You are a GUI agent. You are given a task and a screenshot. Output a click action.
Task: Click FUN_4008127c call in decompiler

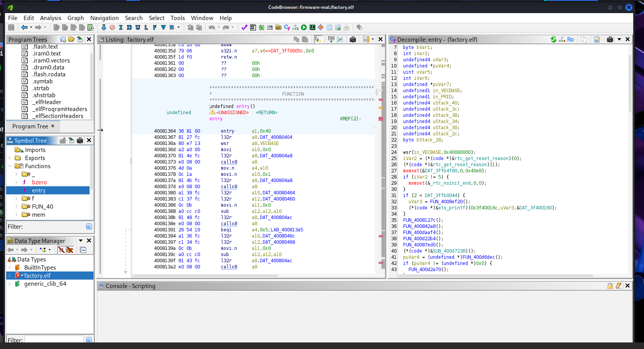coord(419,220)
